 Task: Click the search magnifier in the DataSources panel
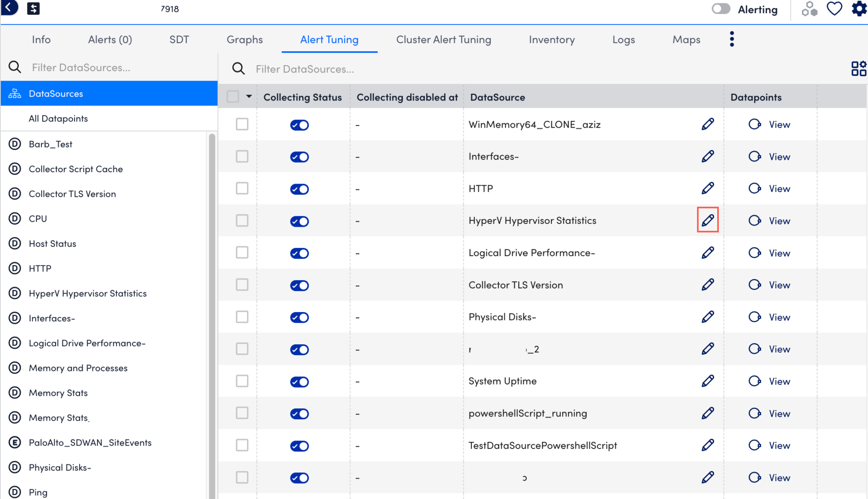pos(15,67)
